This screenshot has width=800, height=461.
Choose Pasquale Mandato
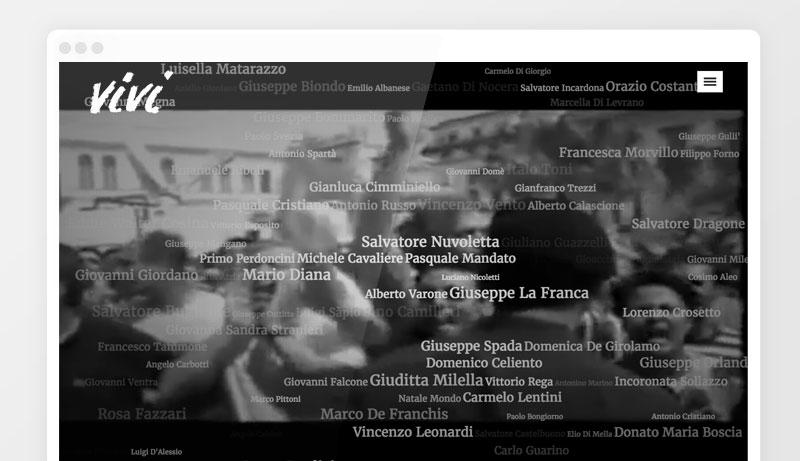point(460,258)
